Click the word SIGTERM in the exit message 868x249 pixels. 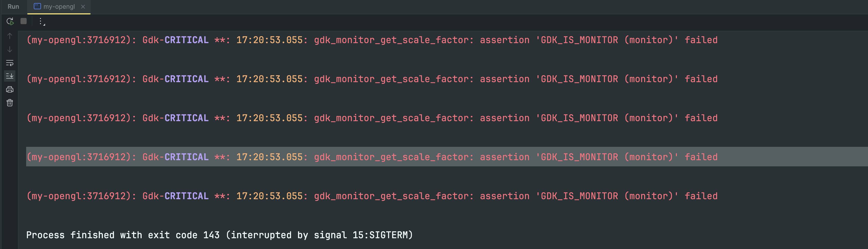click(388, 235)
